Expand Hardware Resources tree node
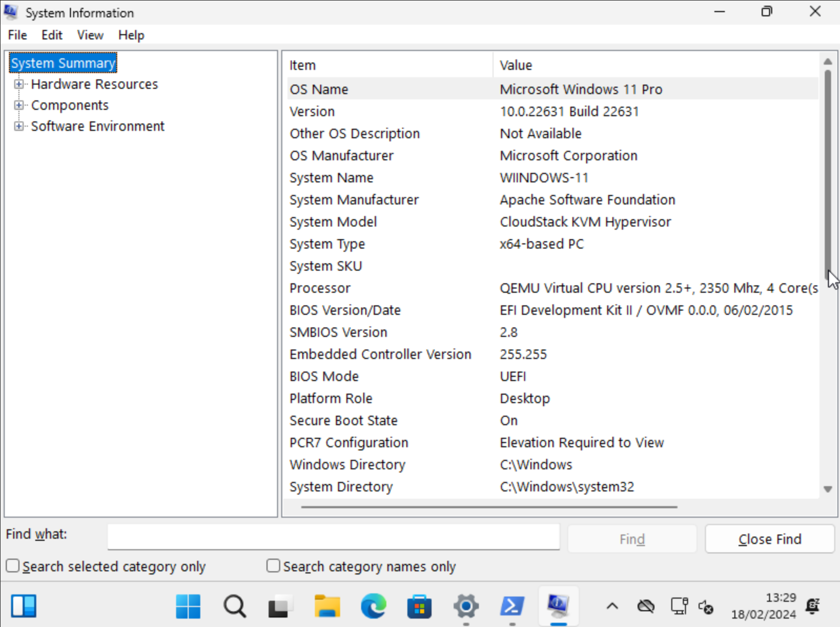This screenshot has height=627, width=840. tap(19, 84)
